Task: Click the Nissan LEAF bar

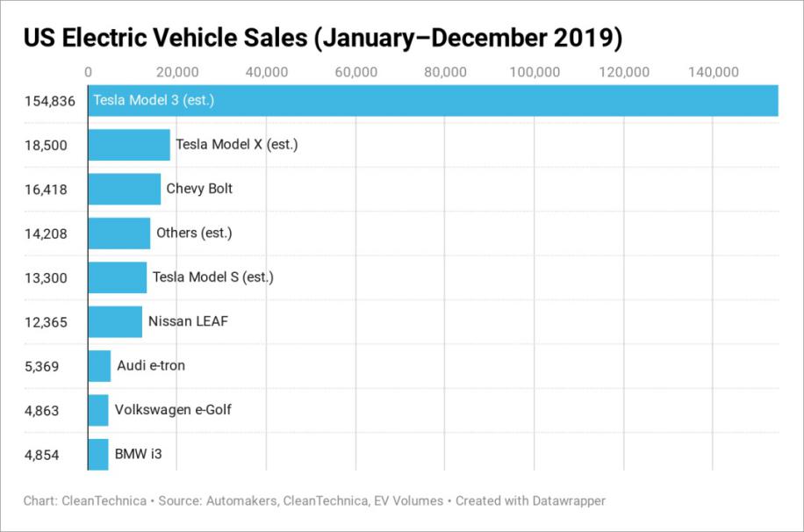Action: pos(115,321)
